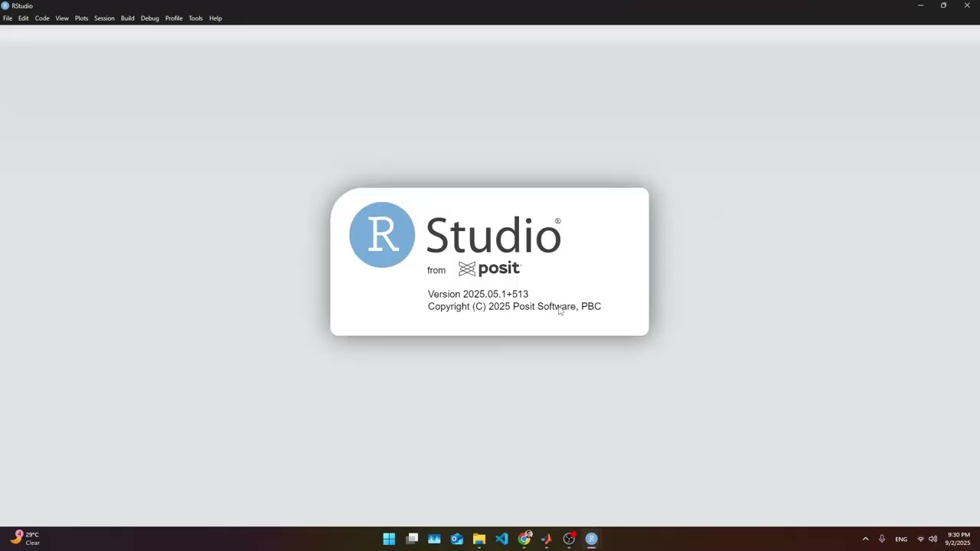Open the Profile menu
Screen dimensions: 980x551
point(174,18)
